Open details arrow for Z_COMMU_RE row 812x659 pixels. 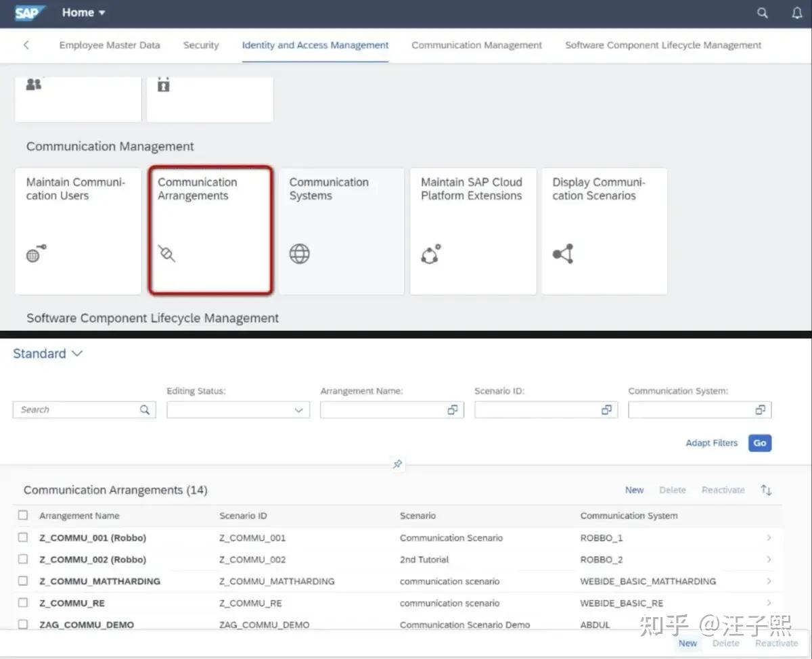coord(769,603)
